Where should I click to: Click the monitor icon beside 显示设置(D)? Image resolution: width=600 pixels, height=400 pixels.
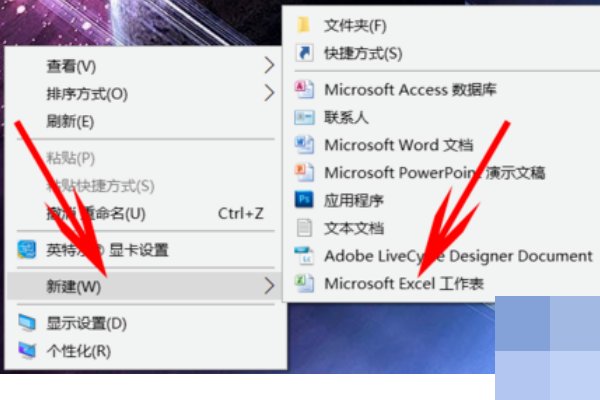(x=27, y=323)
